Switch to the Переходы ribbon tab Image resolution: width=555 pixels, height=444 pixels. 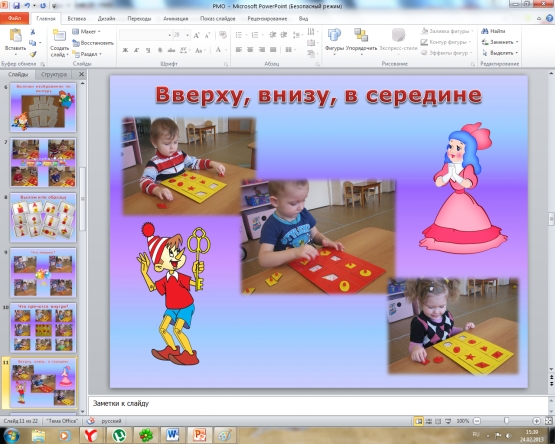point(139,19)
